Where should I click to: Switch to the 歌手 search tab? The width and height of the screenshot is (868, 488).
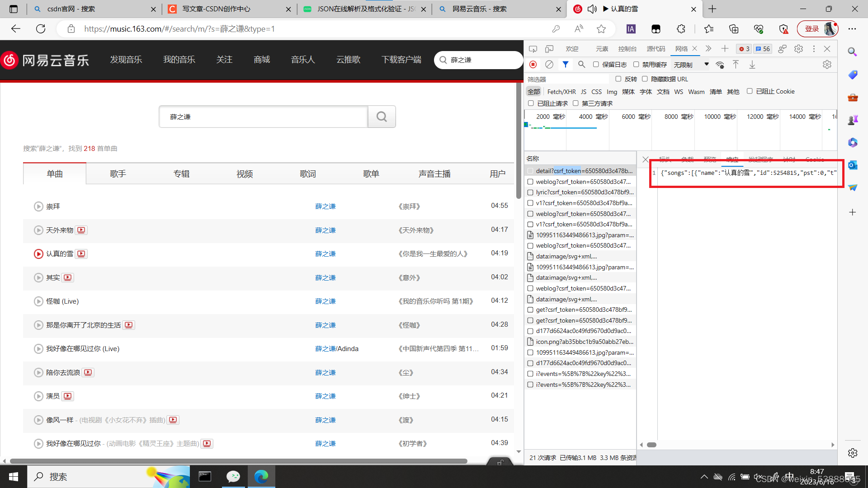(118, 174)
